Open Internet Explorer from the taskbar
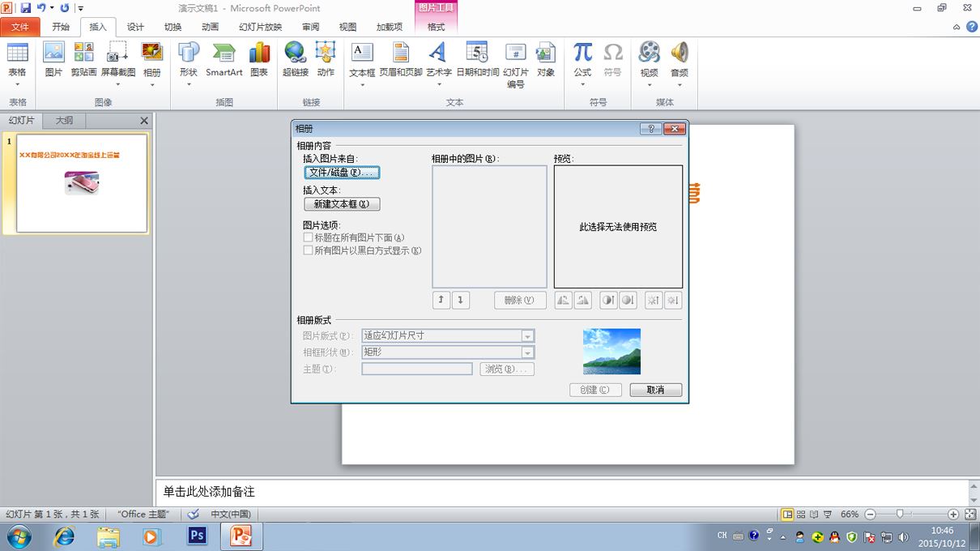 [63, 536]
